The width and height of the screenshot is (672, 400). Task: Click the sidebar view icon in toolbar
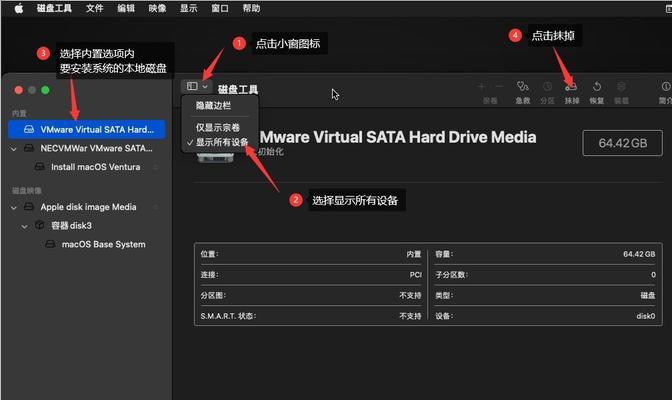(192, 86)
